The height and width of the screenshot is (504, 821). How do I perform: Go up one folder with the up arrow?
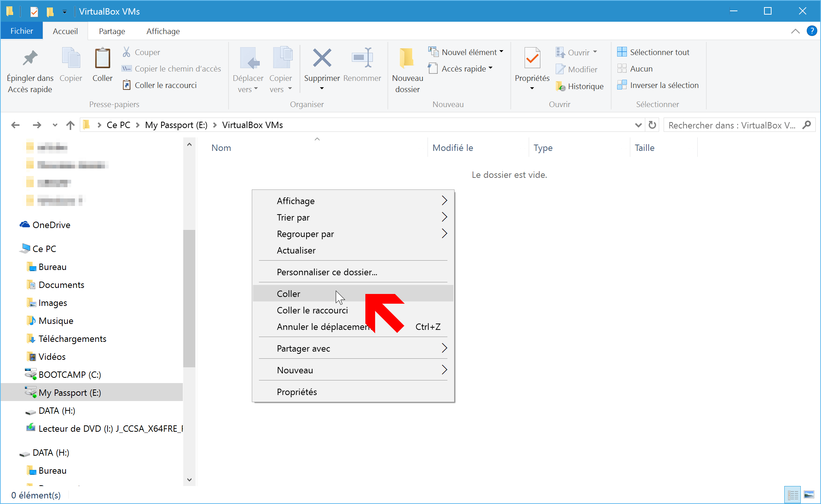click(70, 125)
